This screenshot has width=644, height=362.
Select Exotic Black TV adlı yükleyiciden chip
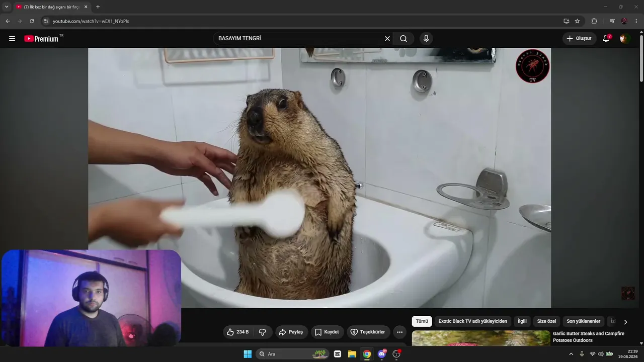point(473,321)
